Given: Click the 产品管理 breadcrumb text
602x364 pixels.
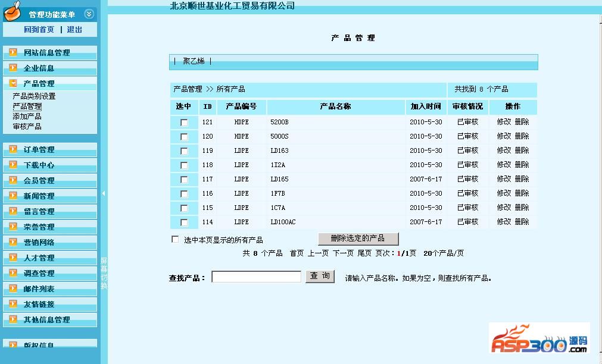Looking at the screenshot, I should [x=188, y=89].
